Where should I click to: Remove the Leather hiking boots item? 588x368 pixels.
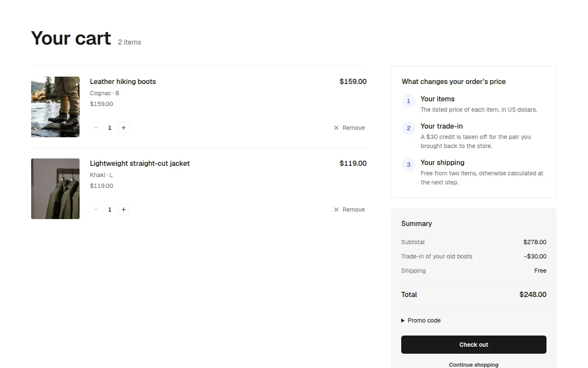pyautogui.click(x=349, y=128)
